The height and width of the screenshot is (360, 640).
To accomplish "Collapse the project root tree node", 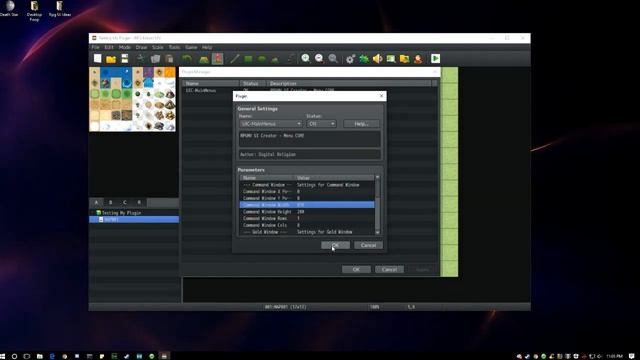I will tap(93, 213).
